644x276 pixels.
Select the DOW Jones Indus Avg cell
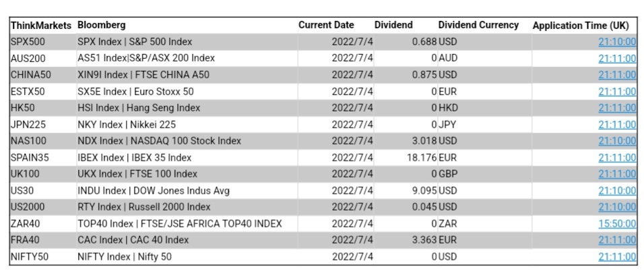click(x=153, y=190)
